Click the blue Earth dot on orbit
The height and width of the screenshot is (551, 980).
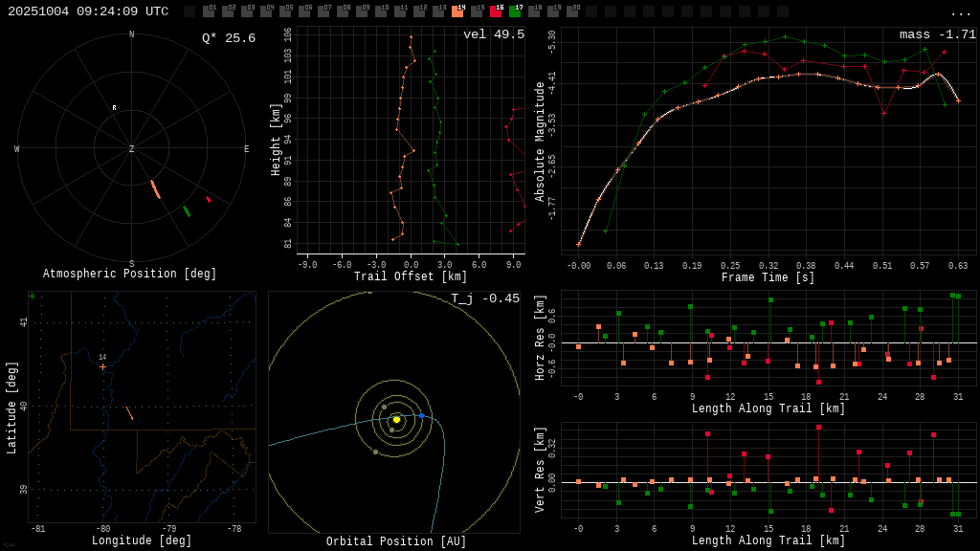point(421,415)
